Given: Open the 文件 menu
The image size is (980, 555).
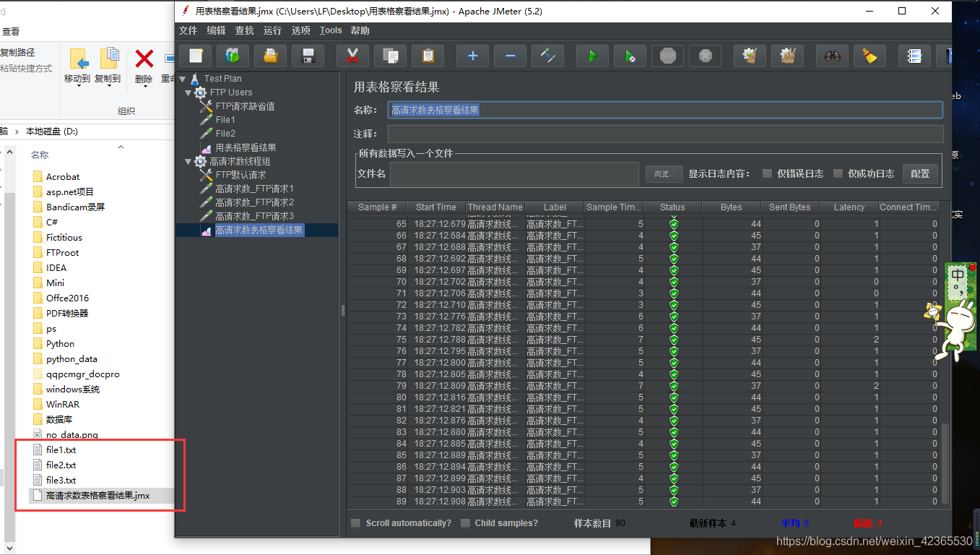Looking at the screenshot, I should click(x=188, y=30).
